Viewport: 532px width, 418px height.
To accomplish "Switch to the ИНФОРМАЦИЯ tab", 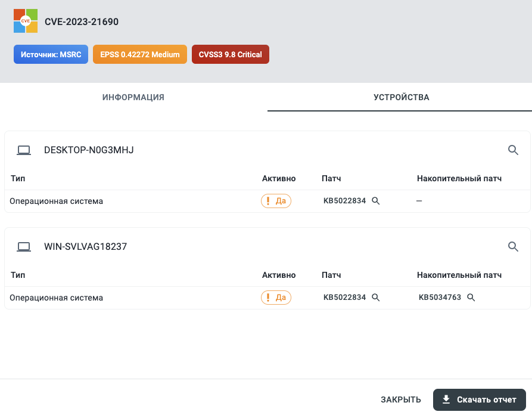I will (133, 97).
